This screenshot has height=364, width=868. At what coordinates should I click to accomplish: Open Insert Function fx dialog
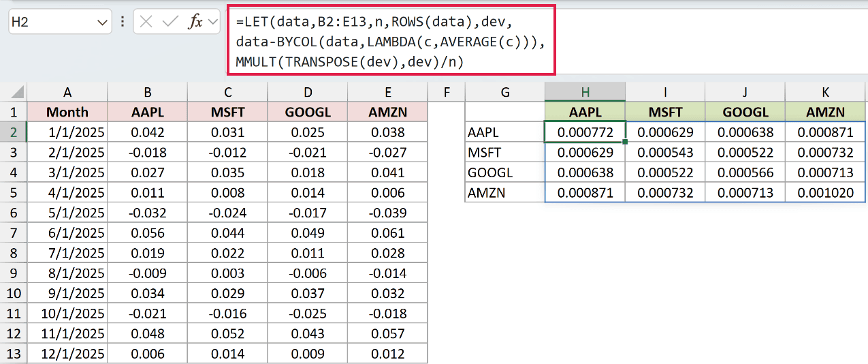195,22
